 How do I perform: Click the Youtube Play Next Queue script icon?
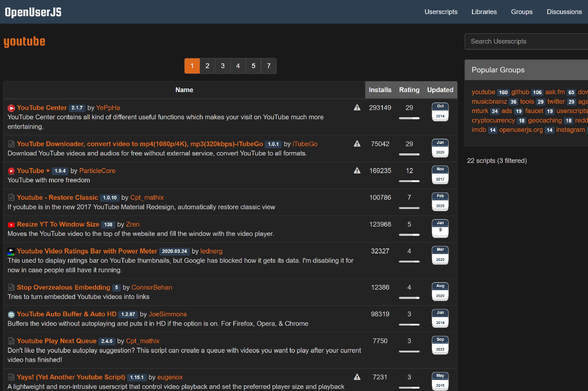(11, 341)
